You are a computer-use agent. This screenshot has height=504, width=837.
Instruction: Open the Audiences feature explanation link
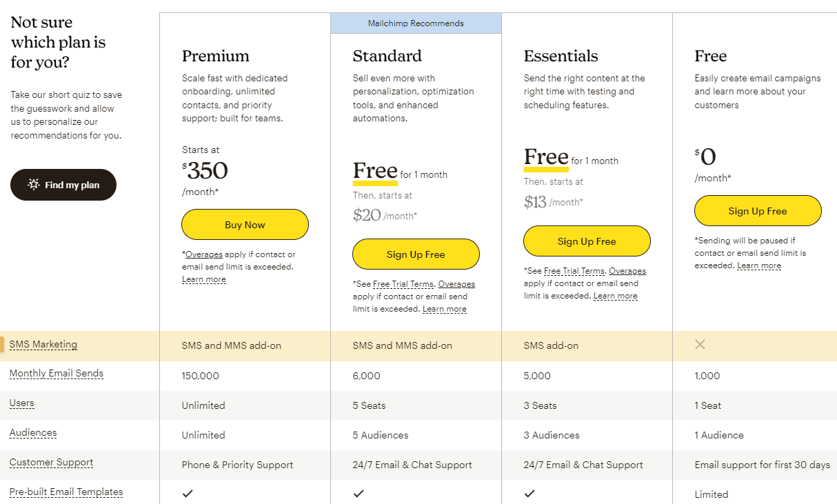[33, 433]
